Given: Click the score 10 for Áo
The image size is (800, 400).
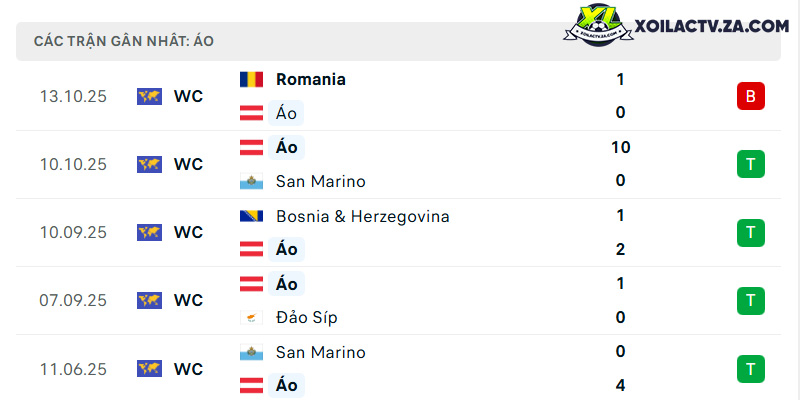Looking at the screenshot, I should (620, 147).
